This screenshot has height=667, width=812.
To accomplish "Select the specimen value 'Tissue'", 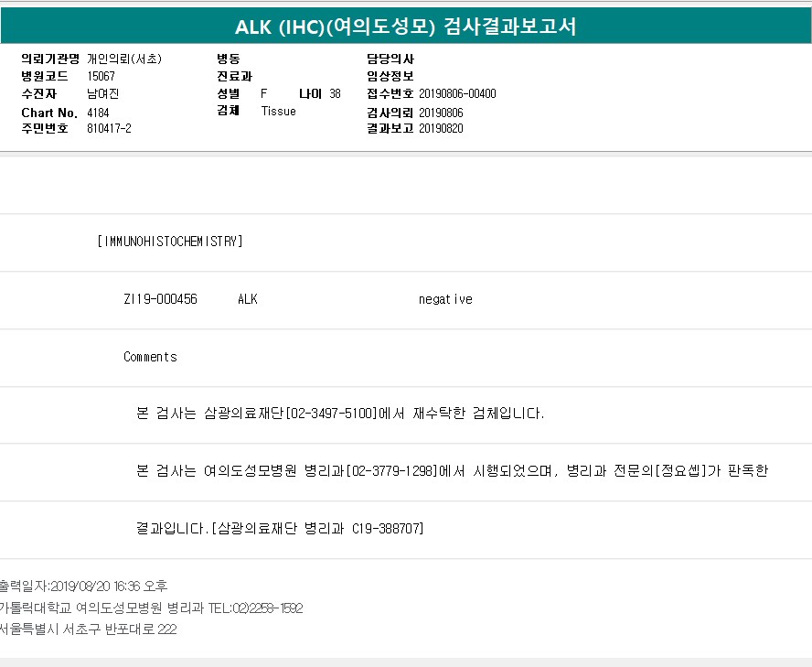I will point(279,111).
